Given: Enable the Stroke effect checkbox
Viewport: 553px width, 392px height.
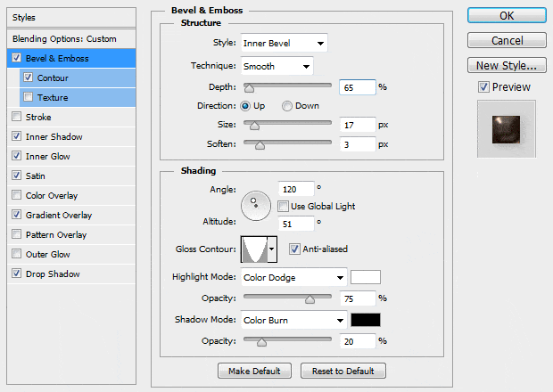Looking at the screenshot, I should tap(17, 117).
